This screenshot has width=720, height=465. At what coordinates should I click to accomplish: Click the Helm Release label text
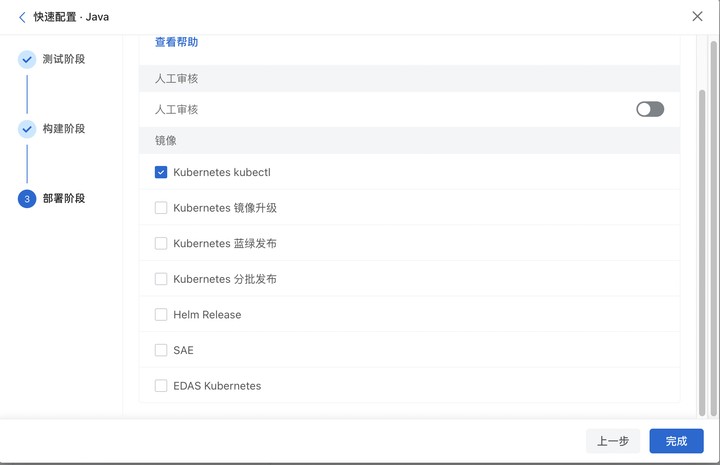click(x=207, y=315)
